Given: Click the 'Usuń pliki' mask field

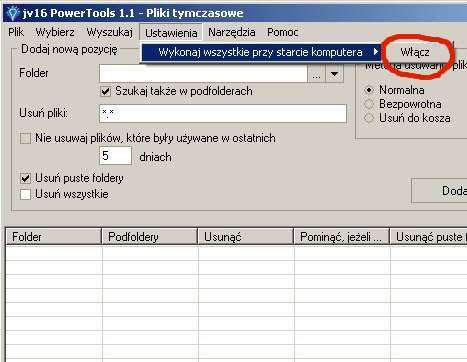Looking at the screenshot, I should point(223,113).
